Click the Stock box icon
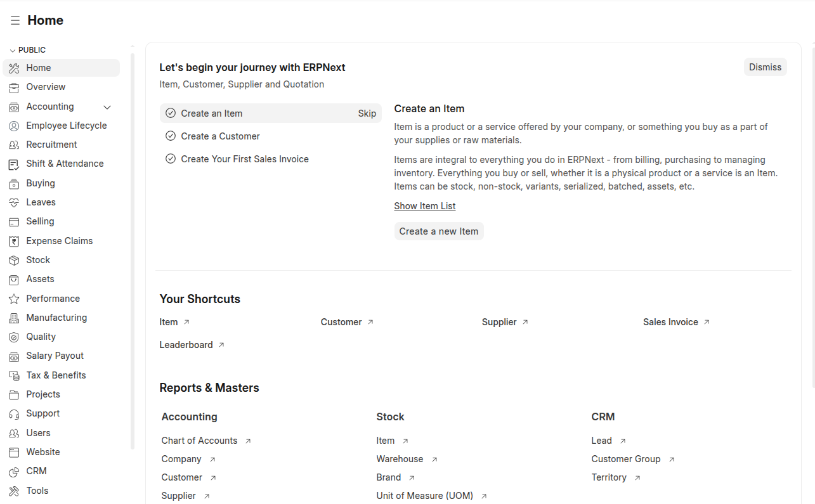 (x=14, y=260)
